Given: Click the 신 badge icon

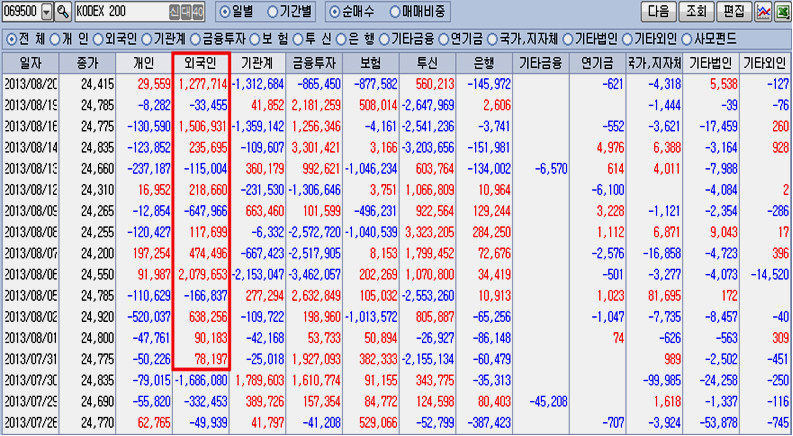Looking at the screenshot, I should pos(176,12).
